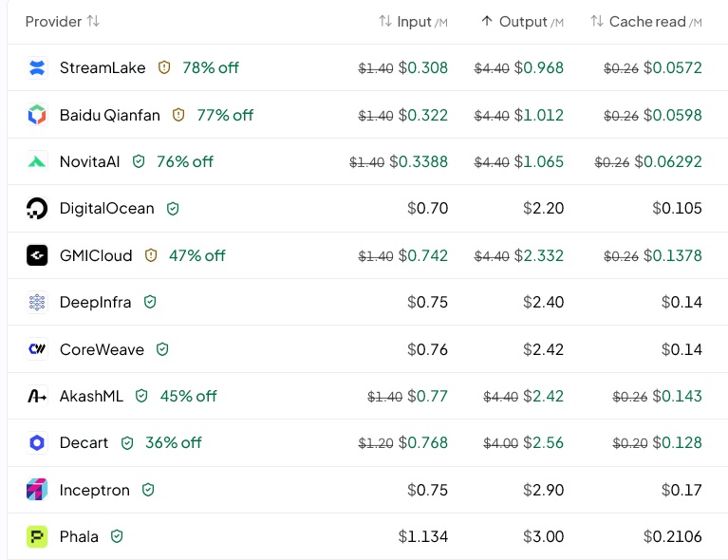
Task: Click the Inceptron colorful logo icon
Action: [x=37, y=490]
